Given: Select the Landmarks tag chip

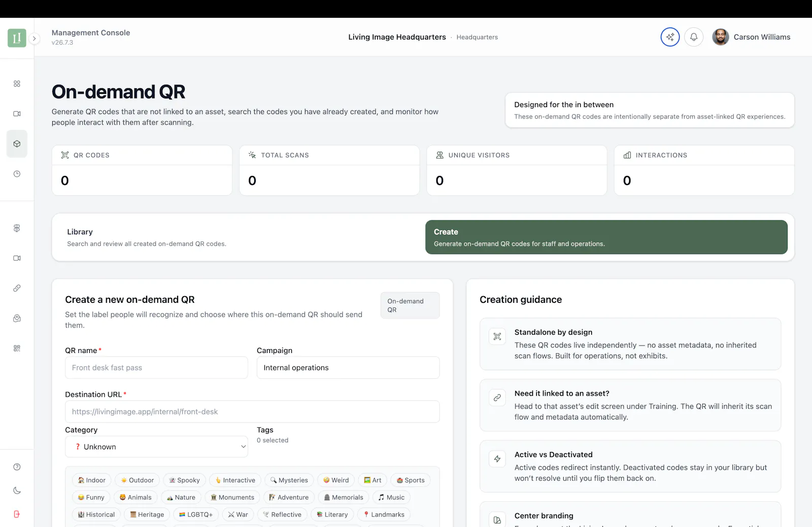Looking at the screenshot, I should click(x=384, y=514).
